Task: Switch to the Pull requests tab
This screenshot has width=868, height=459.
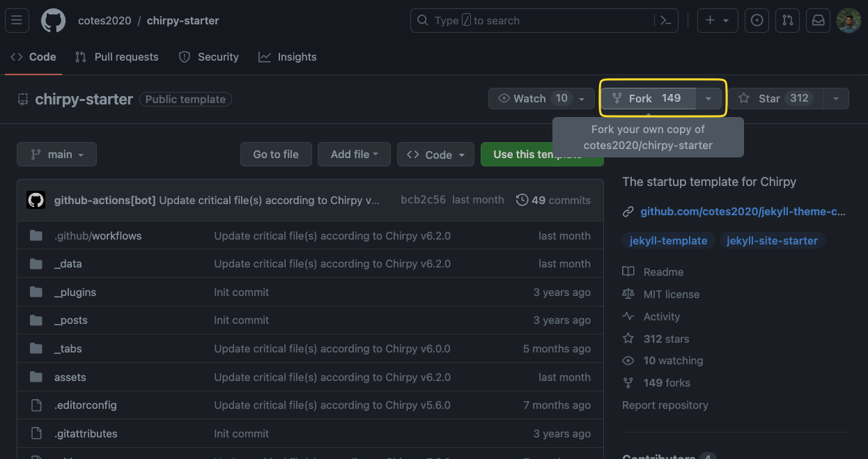Action: point(118,57)
